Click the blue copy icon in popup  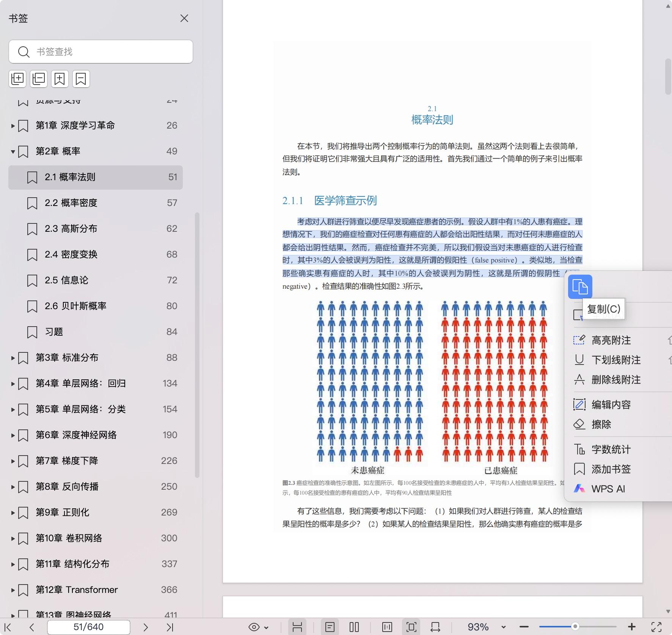pos(580,286)
